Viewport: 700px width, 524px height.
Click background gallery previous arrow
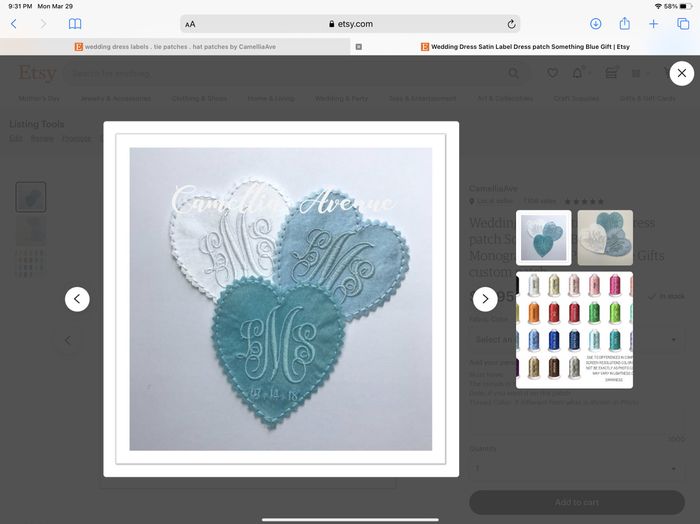[x=68, y=341]
